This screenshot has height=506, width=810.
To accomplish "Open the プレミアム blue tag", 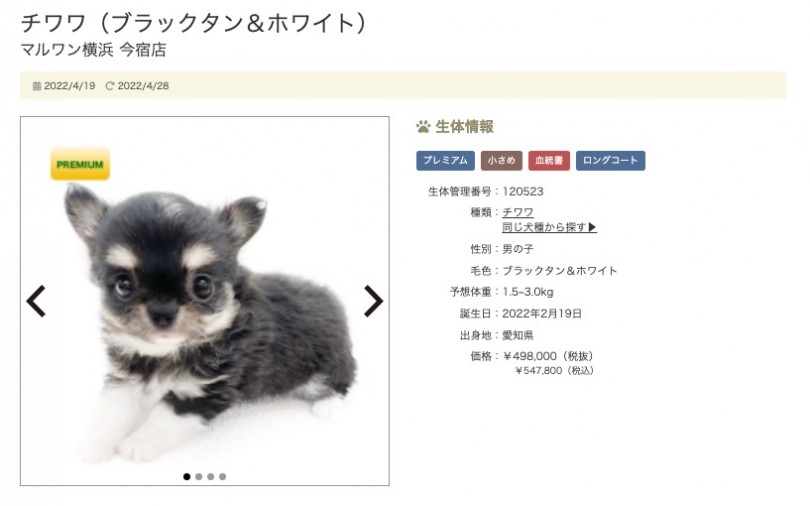I will pos(445,161).
